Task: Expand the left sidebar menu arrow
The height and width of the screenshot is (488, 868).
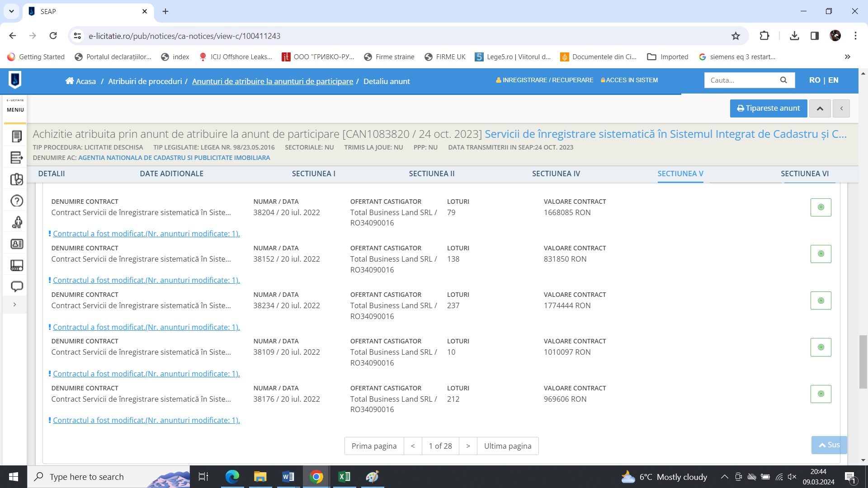Action: click(15, 305)
